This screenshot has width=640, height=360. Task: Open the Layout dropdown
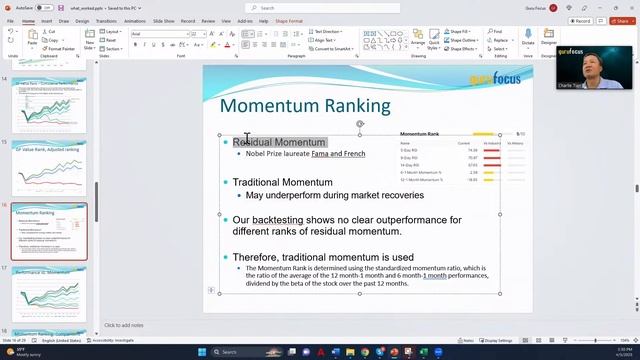(x=111, y=31)
